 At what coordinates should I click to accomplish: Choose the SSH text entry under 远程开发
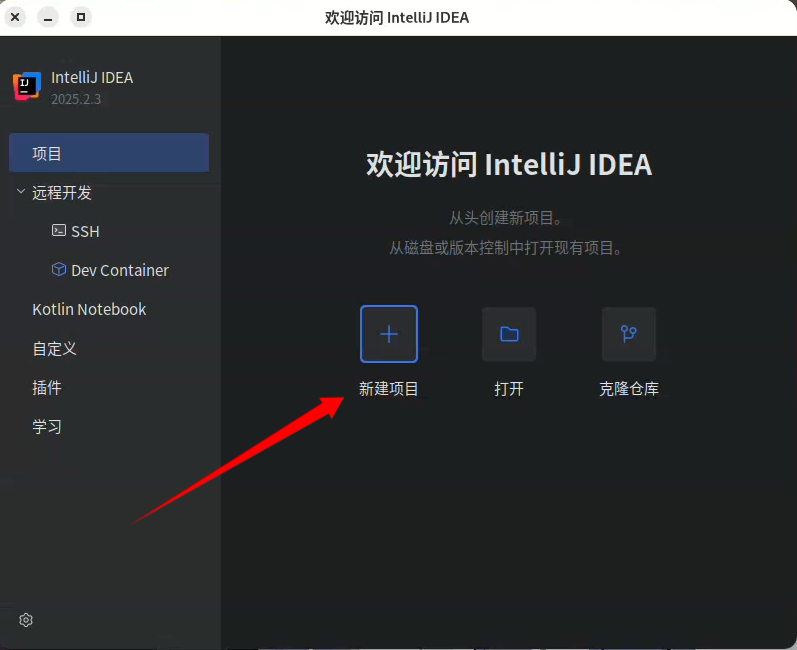85,231
